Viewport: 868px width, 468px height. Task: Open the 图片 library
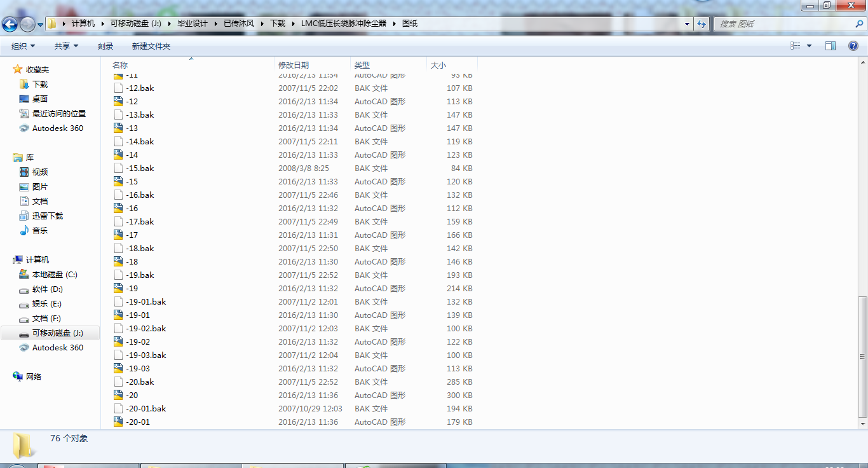pos(40,187)
